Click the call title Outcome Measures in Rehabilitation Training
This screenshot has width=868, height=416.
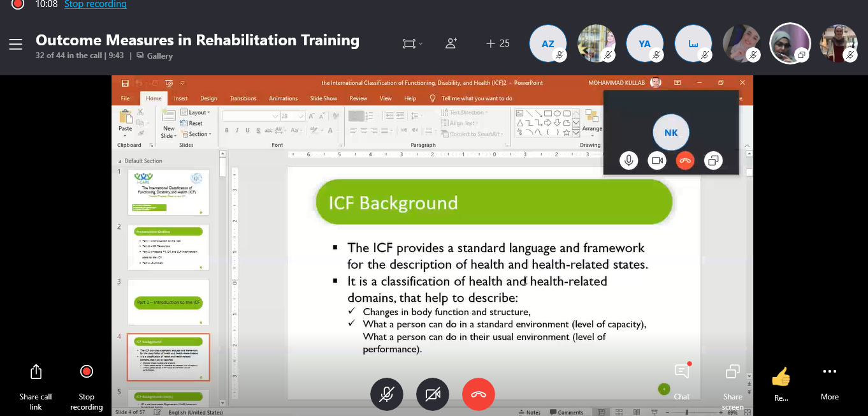[198, 40]
